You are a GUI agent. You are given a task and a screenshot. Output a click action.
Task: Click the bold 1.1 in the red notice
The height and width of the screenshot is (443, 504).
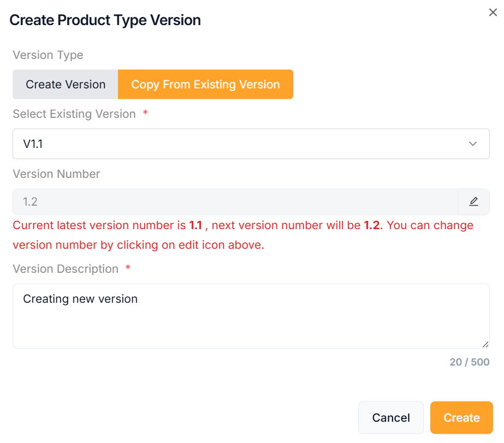(x=195, y=225)
